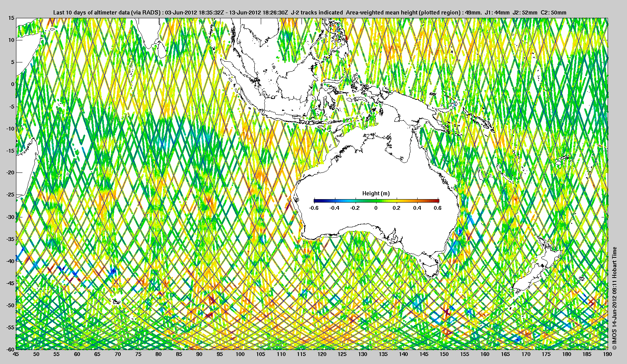Screen dimensions: 627x364
Task: Click longitude axis label 65
Action: click(x=97, y=354)
